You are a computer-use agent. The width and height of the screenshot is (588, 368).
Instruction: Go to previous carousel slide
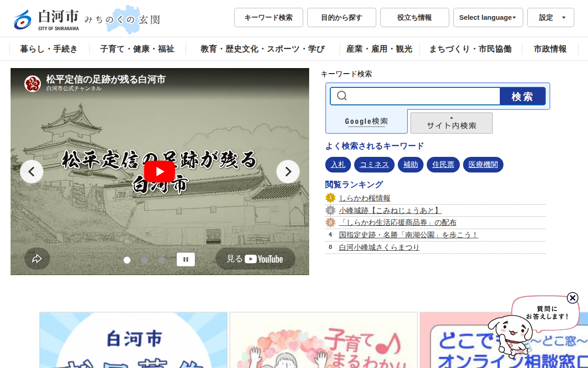(32, 172)
